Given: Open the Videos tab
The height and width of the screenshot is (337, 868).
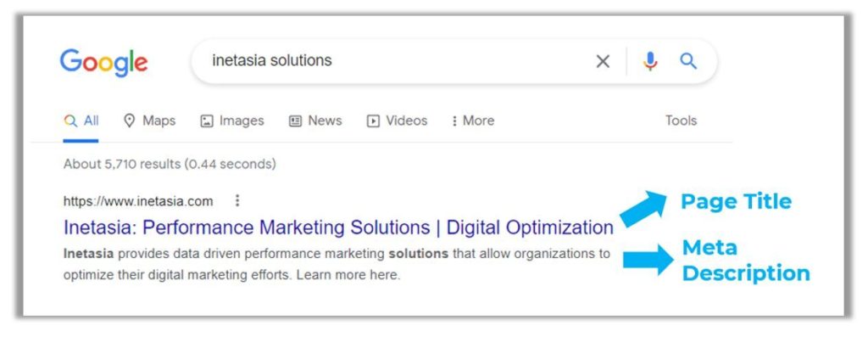Looking at the screenshot, I should [397, 121].
